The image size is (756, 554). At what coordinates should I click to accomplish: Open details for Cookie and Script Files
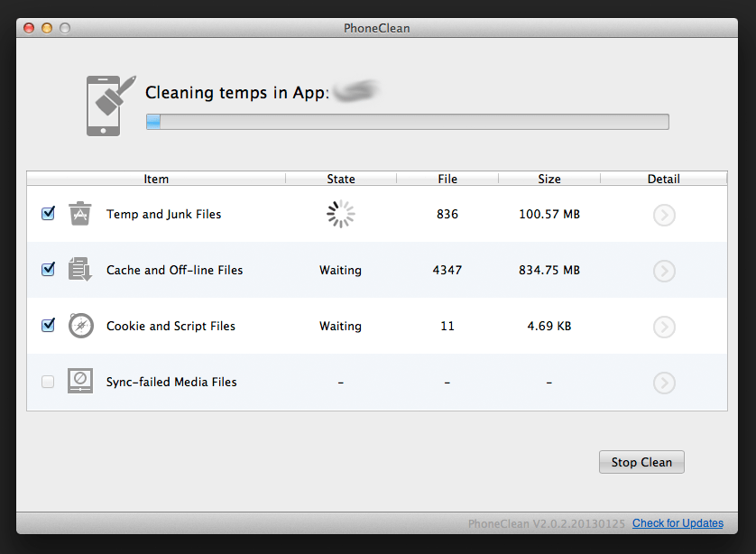664,327
